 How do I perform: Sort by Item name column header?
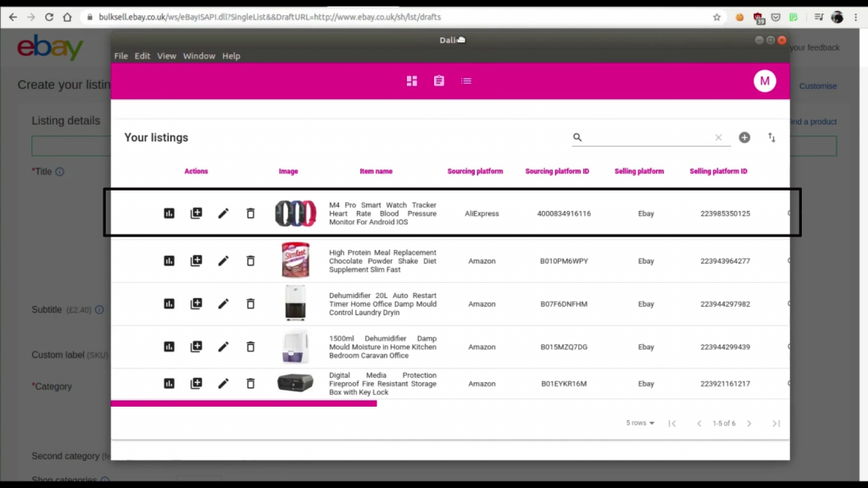376,171
